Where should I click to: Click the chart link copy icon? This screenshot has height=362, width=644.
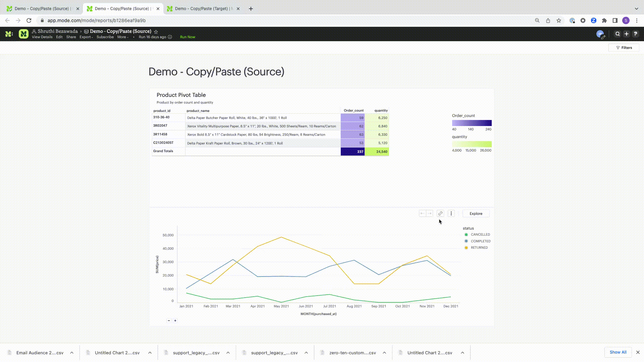(440, 214)
